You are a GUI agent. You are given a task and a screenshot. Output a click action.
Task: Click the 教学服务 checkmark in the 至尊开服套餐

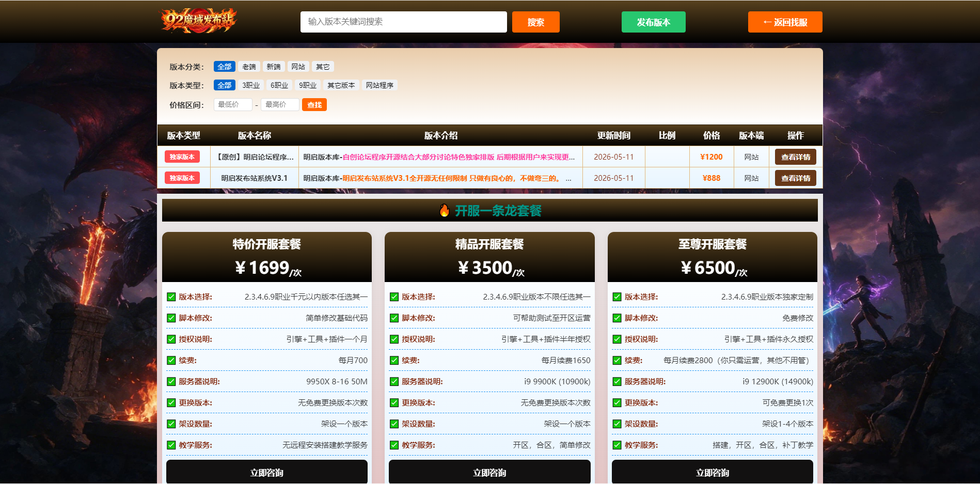pyautogui.click(x=617, y=445)
